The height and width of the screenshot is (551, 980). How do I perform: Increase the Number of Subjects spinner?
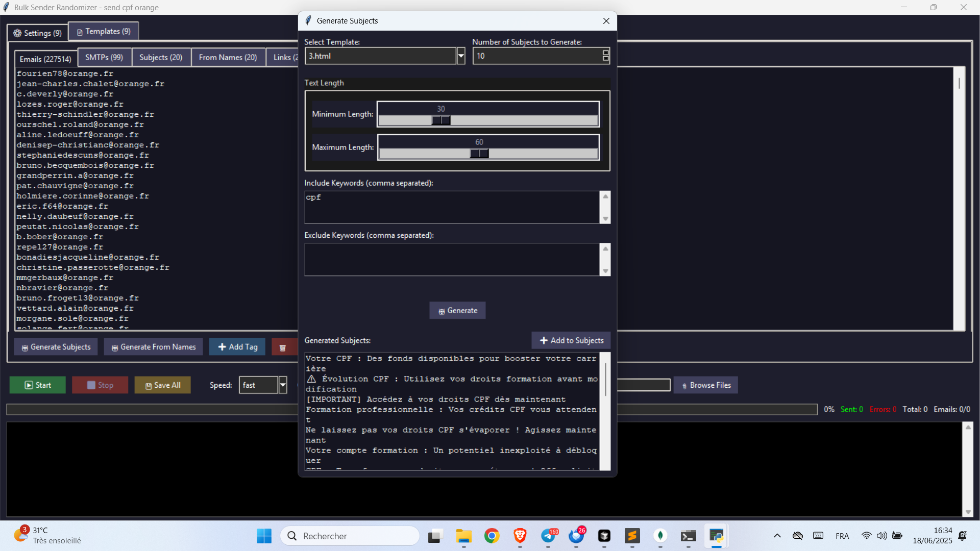[606, 53]
